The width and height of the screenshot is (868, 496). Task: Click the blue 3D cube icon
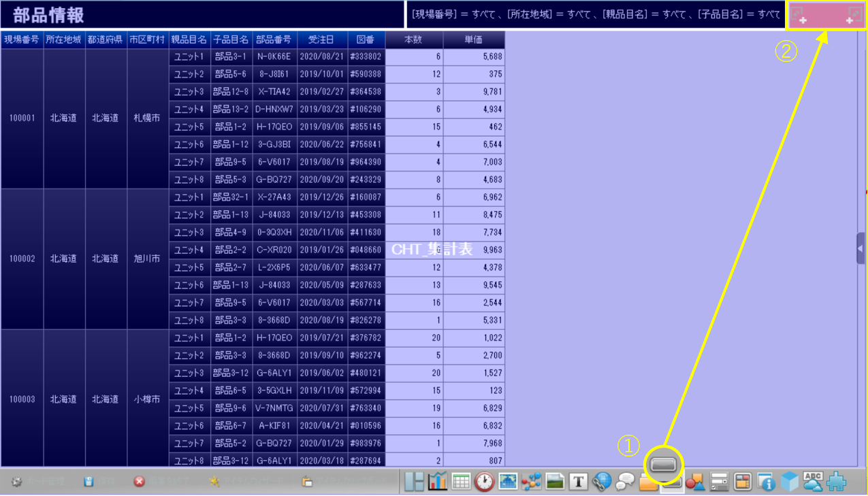click(x=789, y=482)
